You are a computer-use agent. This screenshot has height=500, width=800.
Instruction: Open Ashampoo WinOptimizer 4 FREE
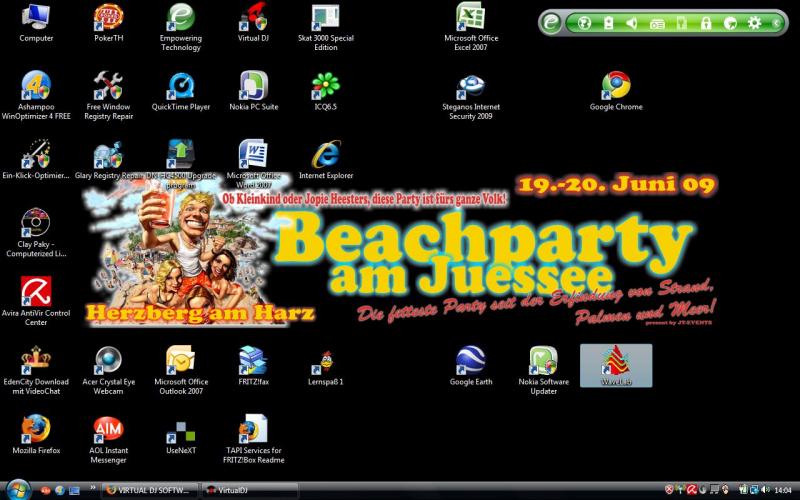click(x=36, y=96)
